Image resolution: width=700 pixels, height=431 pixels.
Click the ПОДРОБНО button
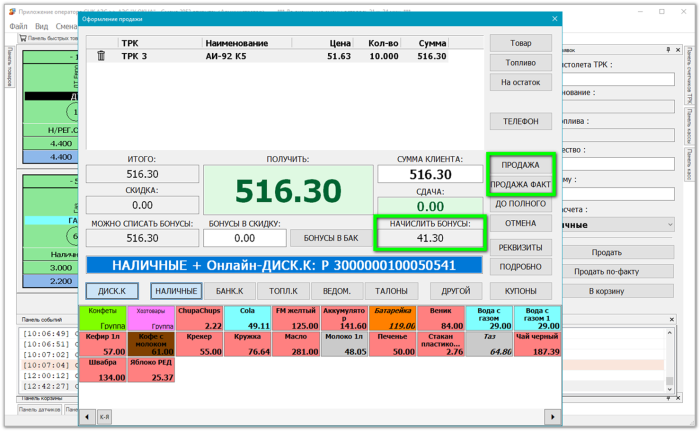click(521, 267)
